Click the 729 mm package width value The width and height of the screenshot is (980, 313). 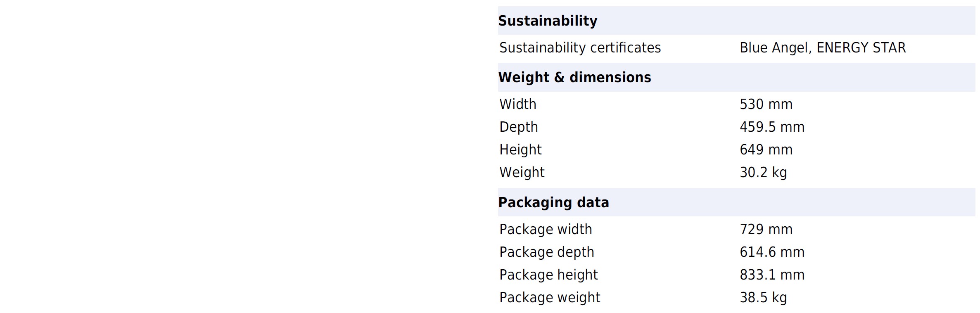click(766, 229)
